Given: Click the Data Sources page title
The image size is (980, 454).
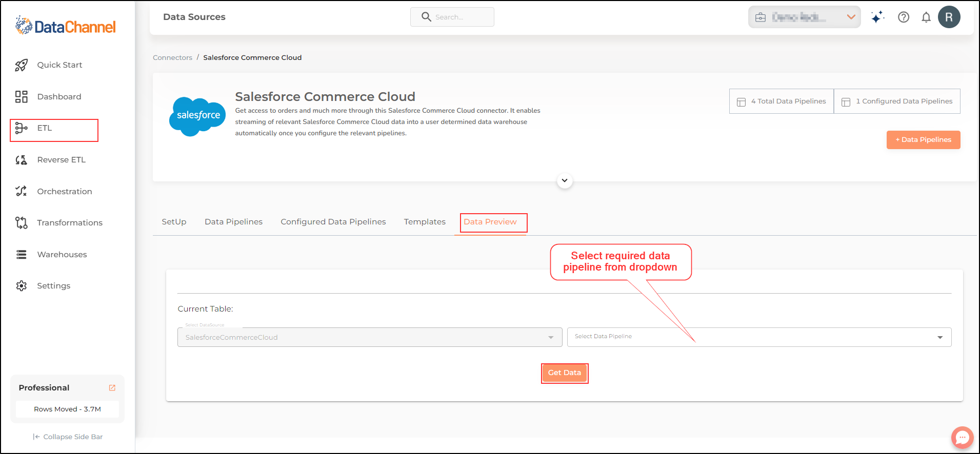Looking at the screenshot, I should [194, 17].
